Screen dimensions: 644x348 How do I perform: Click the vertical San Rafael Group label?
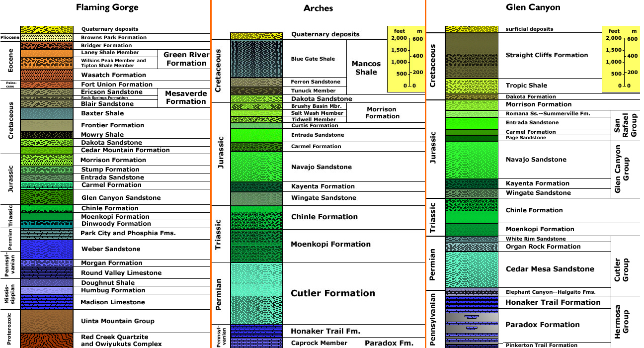click(x=626, y=125)
